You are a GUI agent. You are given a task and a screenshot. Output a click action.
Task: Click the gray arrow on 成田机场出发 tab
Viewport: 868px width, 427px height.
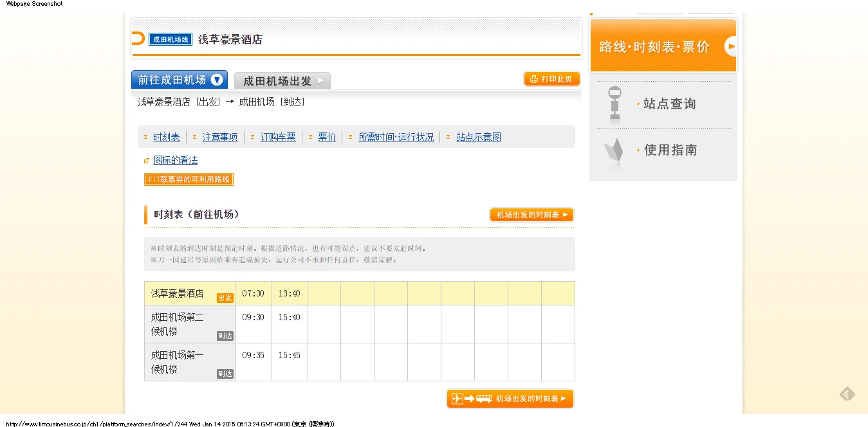[320, 80]
